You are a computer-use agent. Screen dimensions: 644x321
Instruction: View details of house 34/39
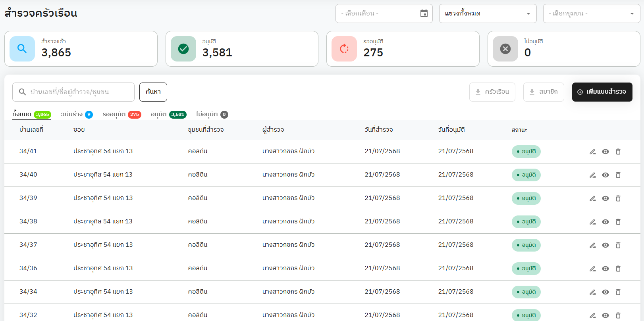pos(605,198)
